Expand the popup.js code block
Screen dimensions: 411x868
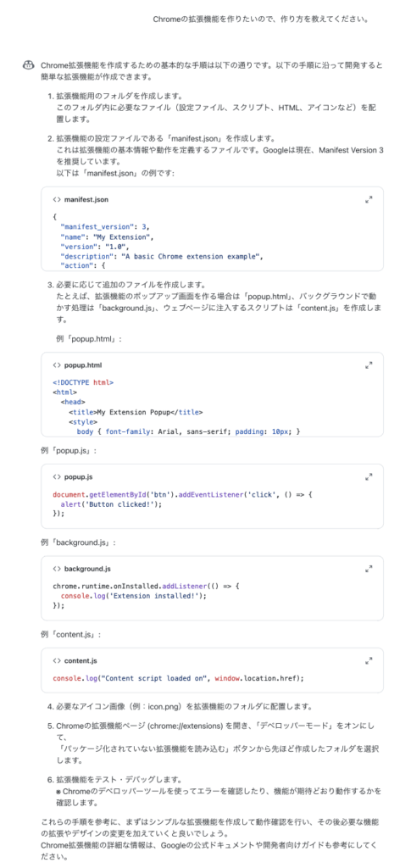click(x=369, y=476)
